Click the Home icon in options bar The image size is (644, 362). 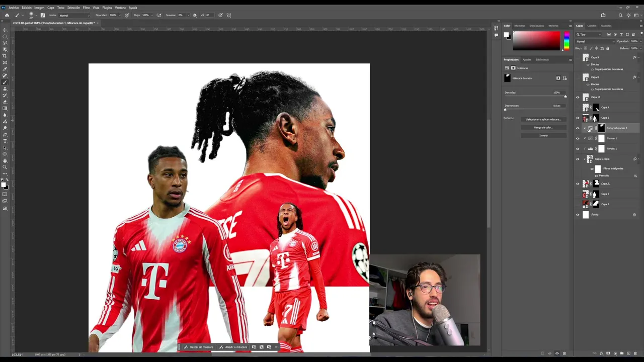tap(7, 15)
